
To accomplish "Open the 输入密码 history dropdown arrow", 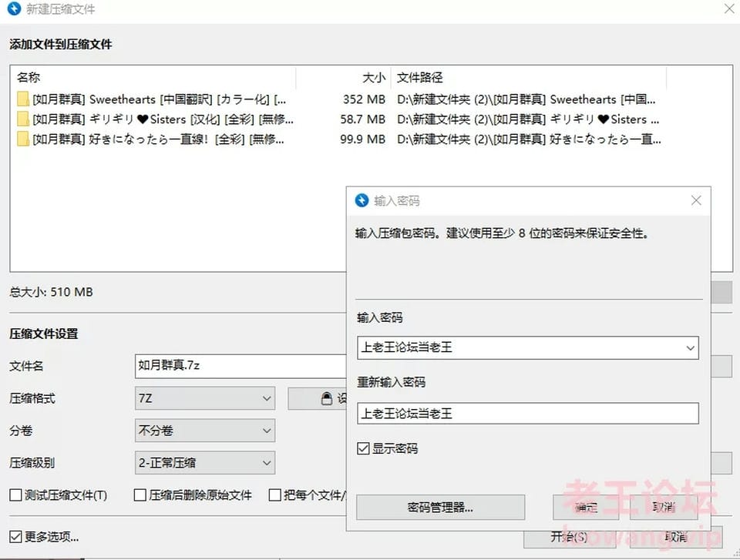I will pyautogui.click(x=690, y=348).
